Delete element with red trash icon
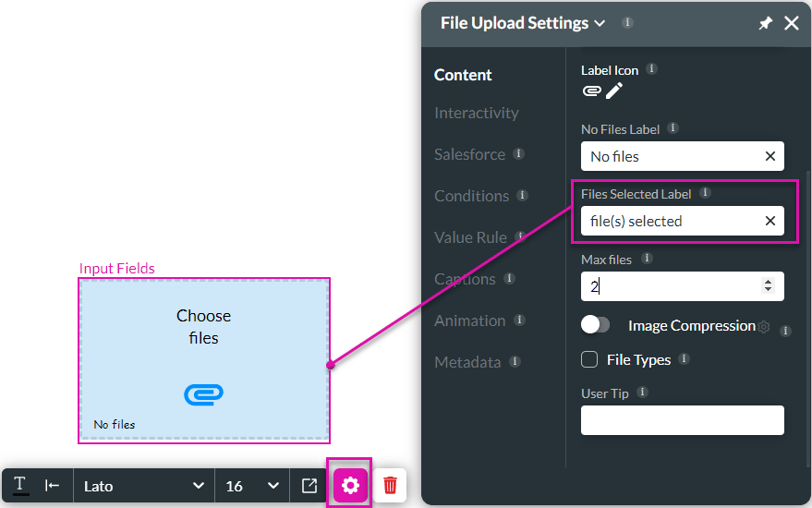The image size is (812, 508). pyautogui.click(x=390, y=485)
